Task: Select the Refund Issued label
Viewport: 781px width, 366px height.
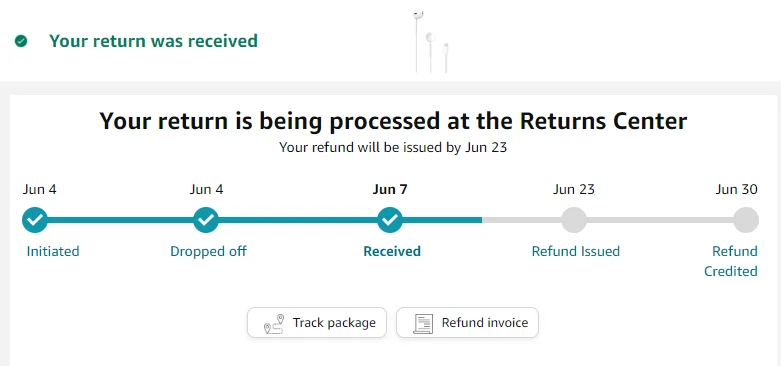Action: 576,251
